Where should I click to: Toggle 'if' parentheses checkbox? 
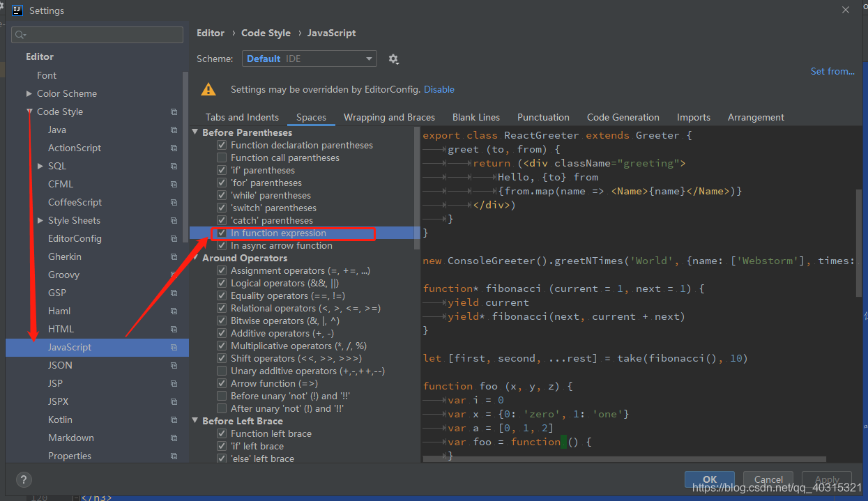[x=222, y=170]
